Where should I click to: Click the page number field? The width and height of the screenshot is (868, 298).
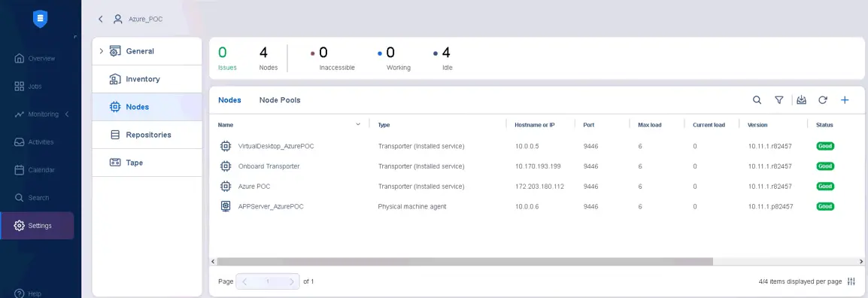coord(268,281)
